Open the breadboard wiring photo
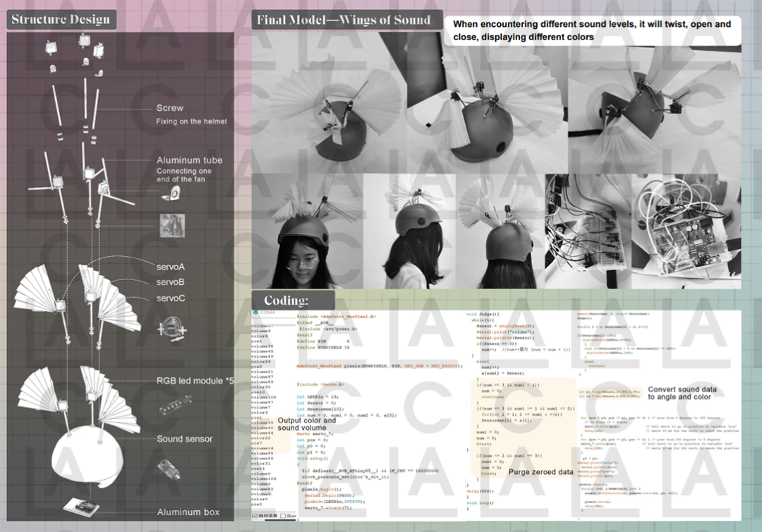 point(588,231)
